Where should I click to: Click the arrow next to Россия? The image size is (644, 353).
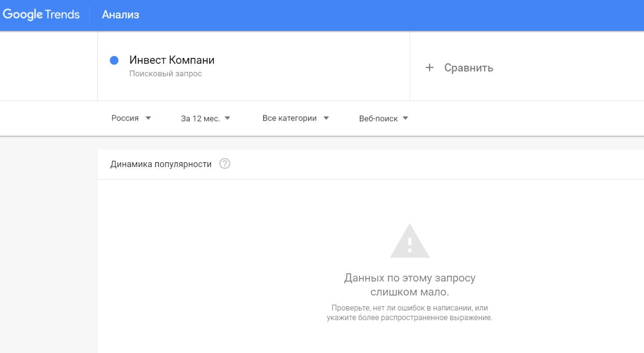tap(148, 118)
